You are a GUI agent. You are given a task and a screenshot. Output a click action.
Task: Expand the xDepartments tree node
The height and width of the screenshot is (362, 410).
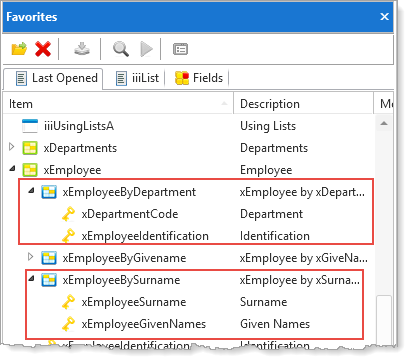(12, 147)
